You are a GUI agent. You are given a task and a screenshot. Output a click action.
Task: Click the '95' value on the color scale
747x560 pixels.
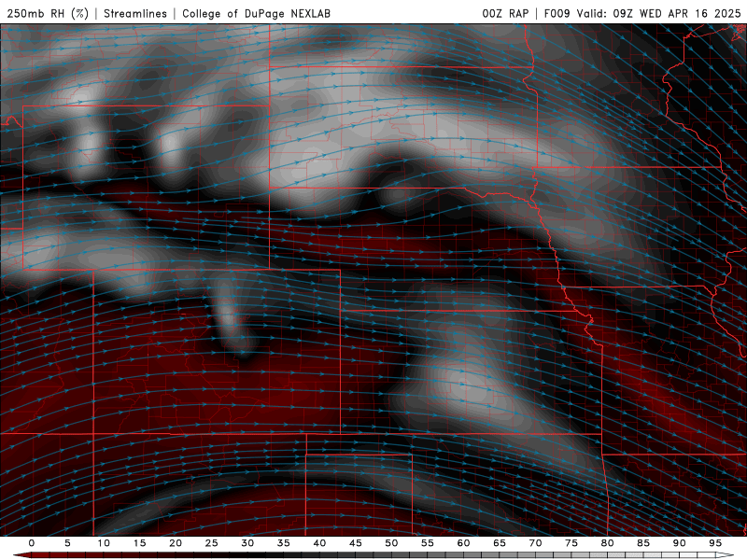(x=715, y=543)
